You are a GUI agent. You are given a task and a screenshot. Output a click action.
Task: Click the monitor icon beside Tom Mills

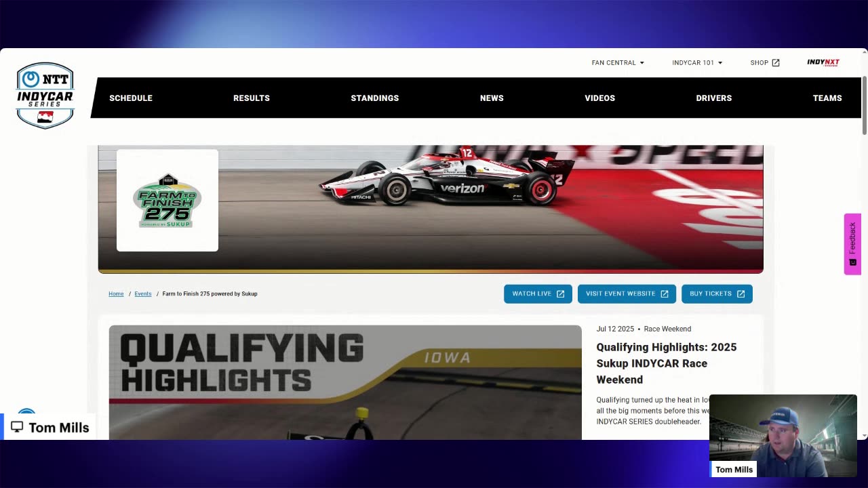tap(17, 427)
